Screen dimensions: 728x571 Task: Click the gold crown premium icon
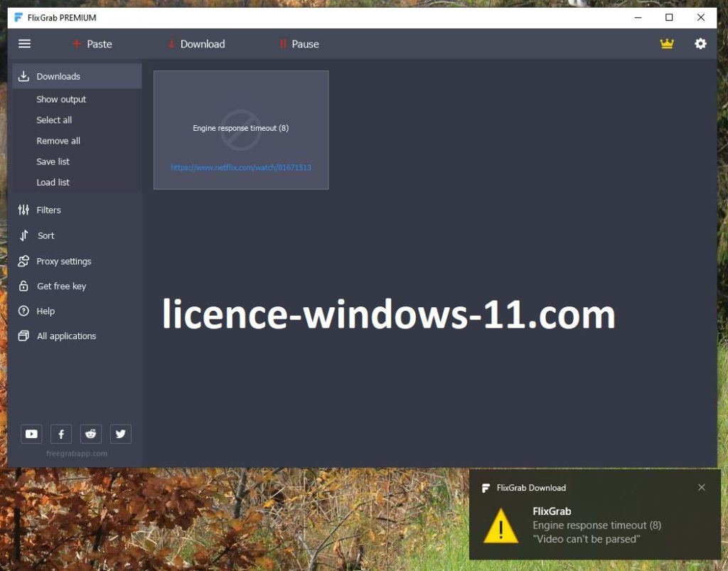[x=666, y=44]
